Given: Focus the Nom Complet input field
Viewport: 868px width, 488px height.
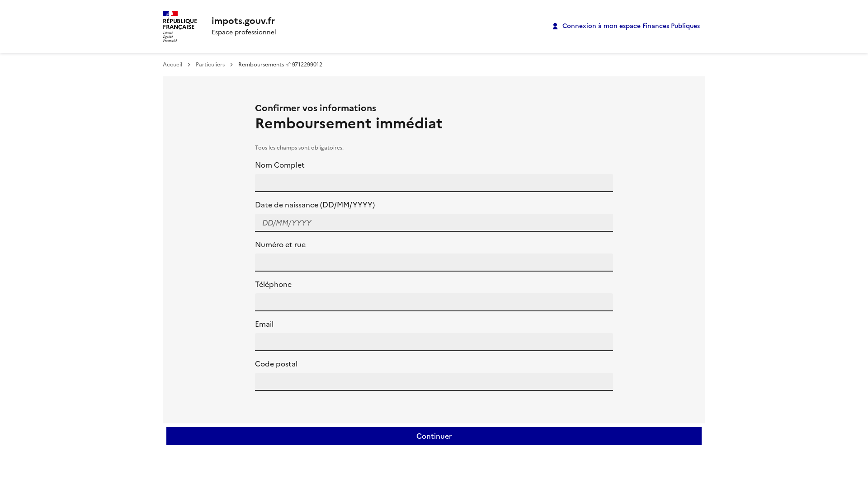Looking at the screenshot, I should (434, 183).
